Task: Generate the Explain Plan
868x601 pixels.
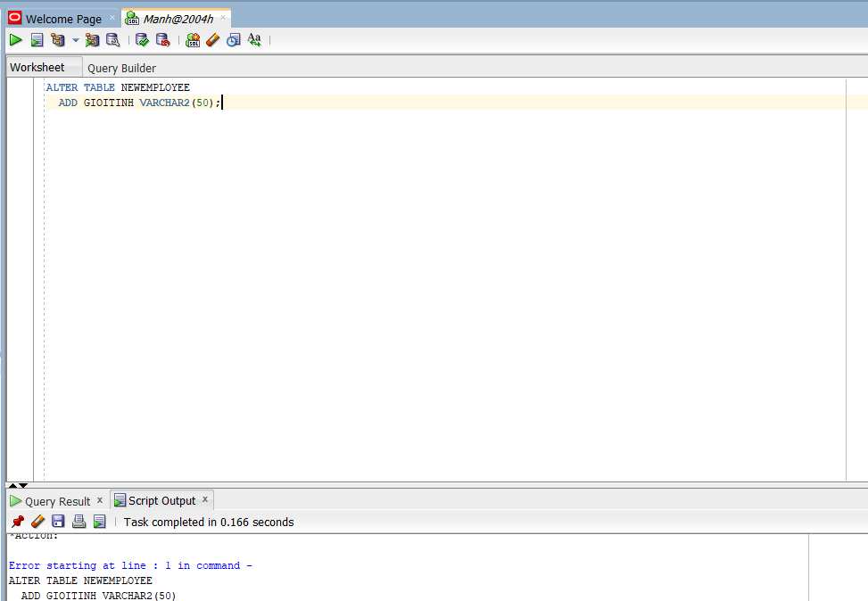Action: tap(56, 40)
